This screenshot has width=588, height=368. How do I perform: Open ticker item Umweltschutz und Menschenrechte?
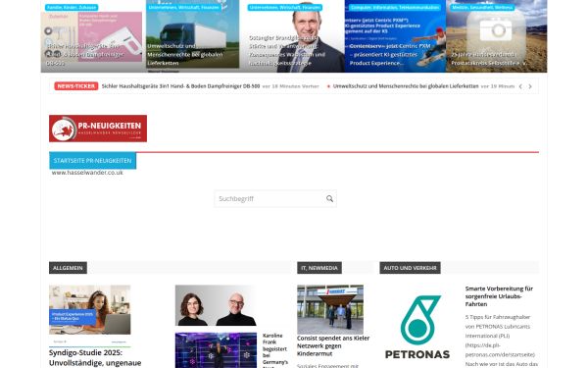(406, 86)
